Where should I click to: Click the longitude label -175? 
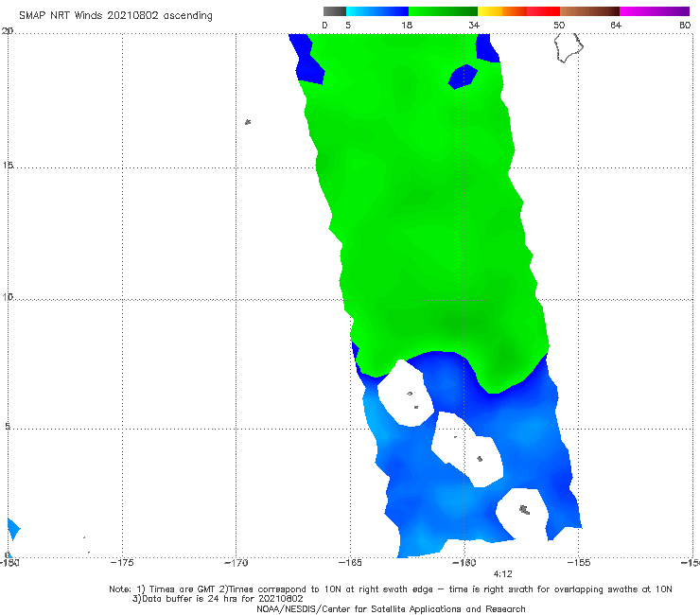pos(122,563)
